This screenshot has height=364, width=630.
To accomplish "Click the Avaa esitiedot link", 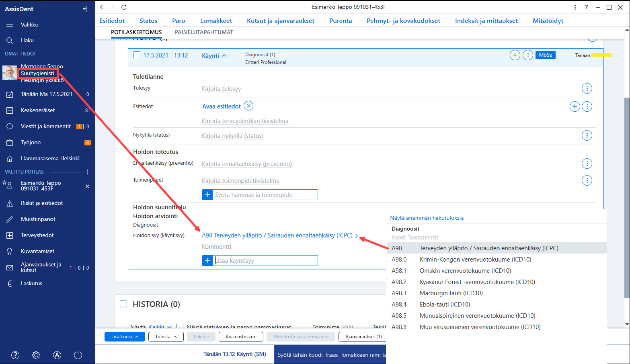I will tap(222, 106).
